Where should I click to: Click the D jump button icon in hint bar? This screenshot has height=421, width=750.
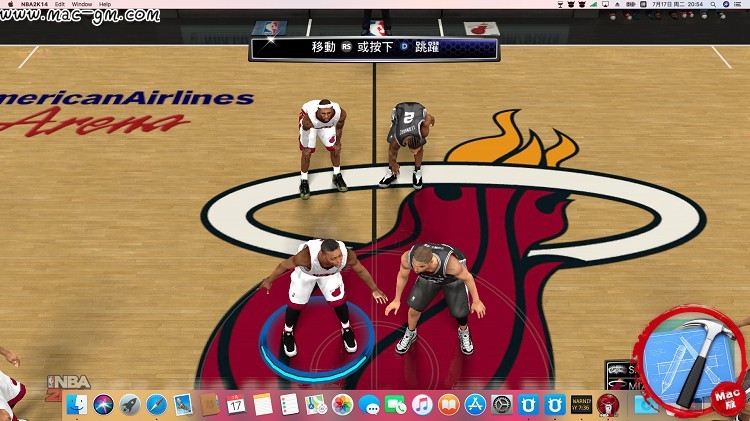coord(404,47)
